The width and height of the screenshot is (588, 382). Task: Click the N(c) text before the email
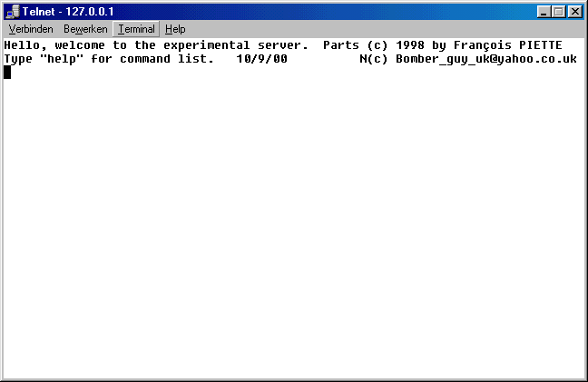coord(374,59)
